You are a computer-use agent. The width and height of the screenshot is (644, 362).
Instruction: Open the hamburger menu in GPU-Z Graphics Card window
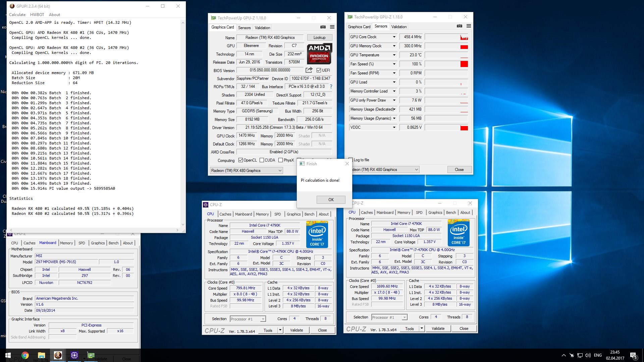pyautogui.click(x=332, y=27)
